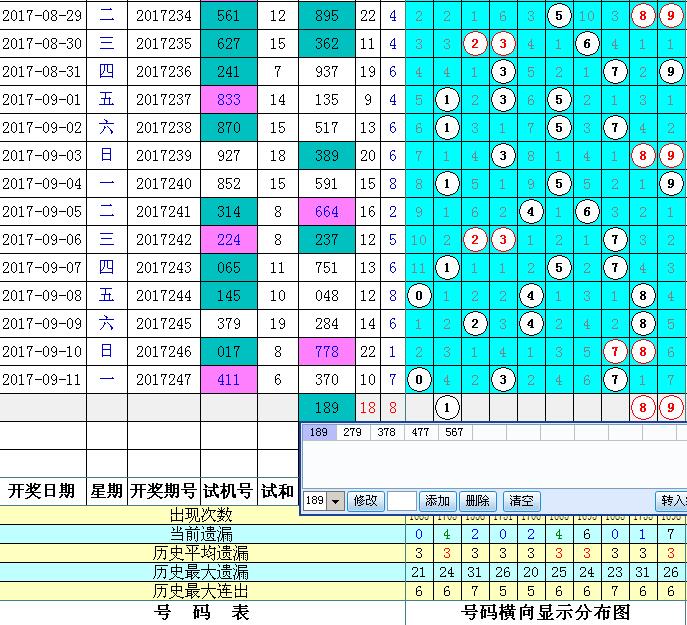Screen dimensions: 687x625
Task: Select 477 in the number list
Action: tap(419, 432)
